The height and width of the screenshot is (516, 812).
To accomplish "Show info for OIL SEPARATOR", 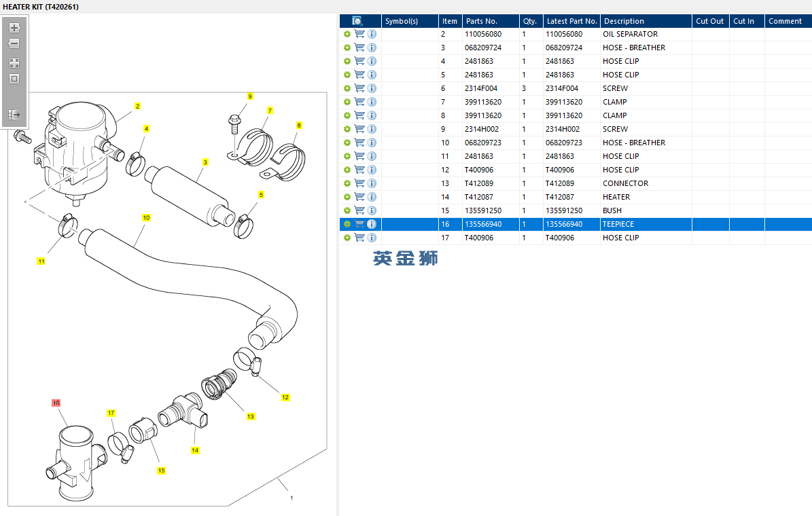I will point(372,34).
